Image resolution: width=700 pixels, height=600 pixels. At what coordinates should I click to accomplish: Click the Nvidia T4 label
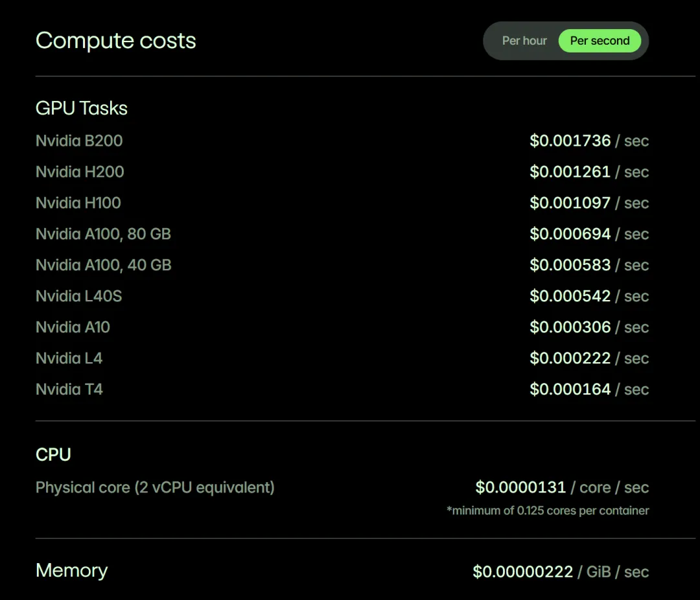point(69,389)
